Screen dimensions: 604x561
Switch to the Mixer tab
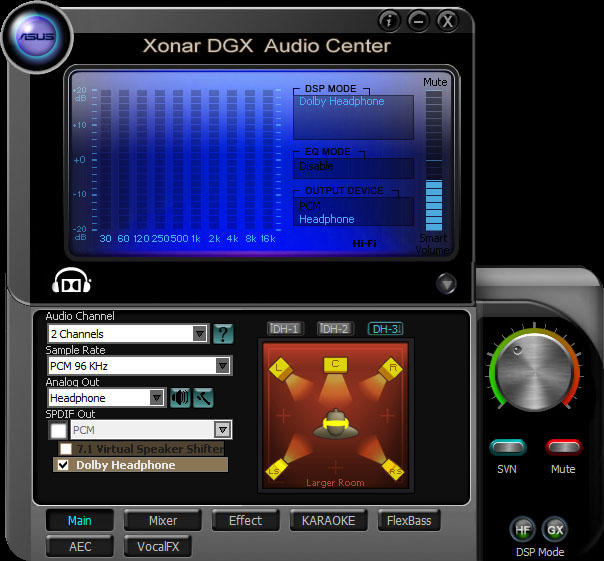(x=163, y=521)
